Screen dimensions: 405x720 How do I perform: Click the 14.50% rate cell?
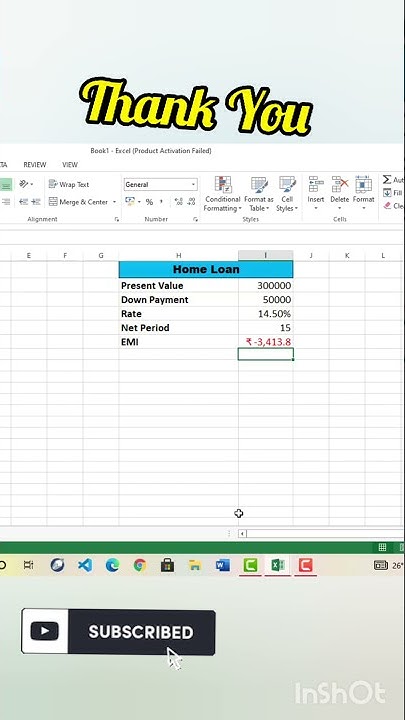tap(265, 314)
